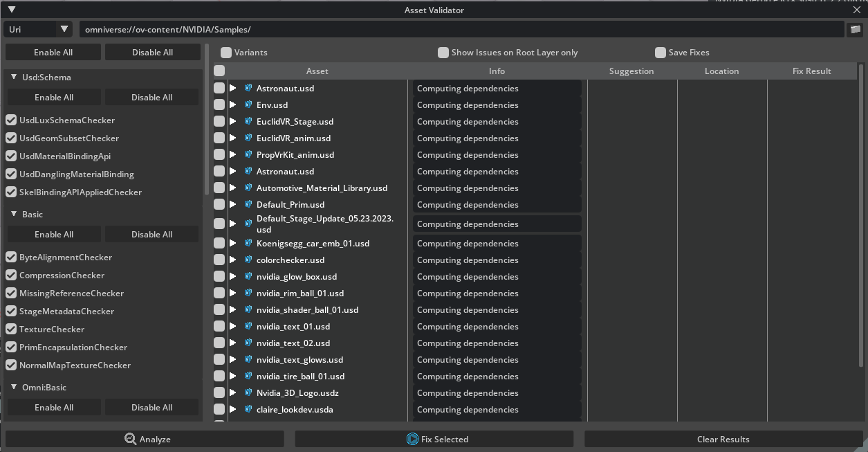The width and height of the screenshot is (868, 452).
Task: Click the USD file icon for Astronaut.usd first row
Action: [248, 88]
